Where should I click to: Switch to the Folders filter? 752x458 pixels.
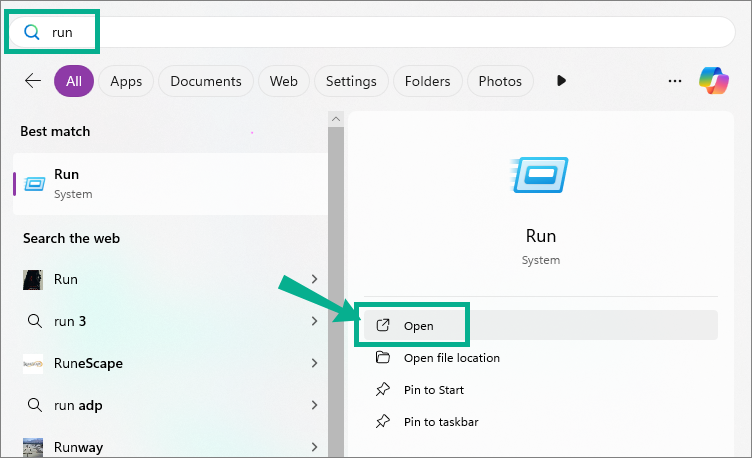click(x=427, y=81)
